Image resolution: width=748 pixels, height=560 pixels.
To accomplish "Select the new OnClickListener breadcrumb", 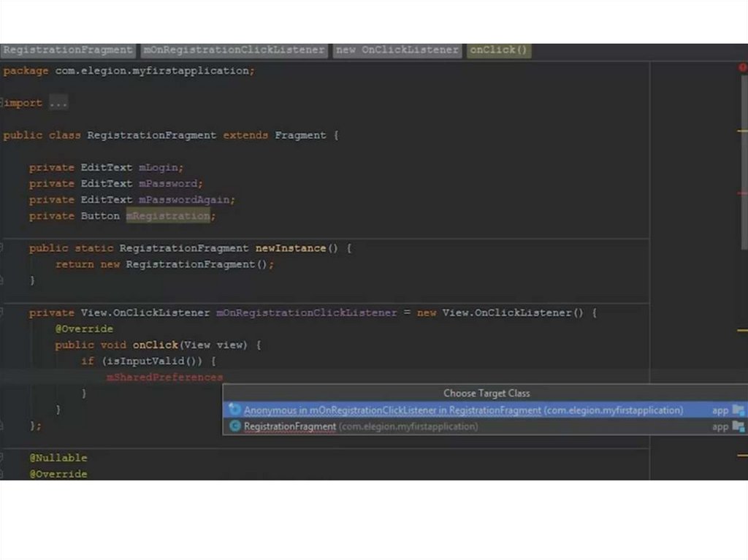I will 397,50.
